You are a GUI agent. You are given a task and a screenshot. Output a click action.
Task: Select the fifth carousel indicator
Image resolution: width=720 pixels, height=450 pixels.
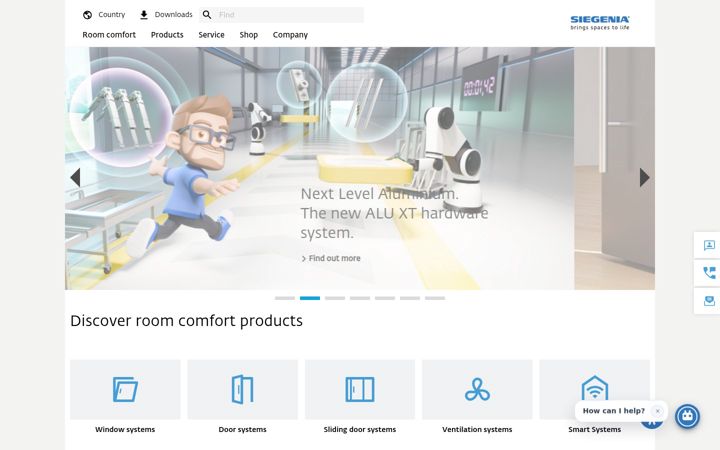click(x=385, y=298)
